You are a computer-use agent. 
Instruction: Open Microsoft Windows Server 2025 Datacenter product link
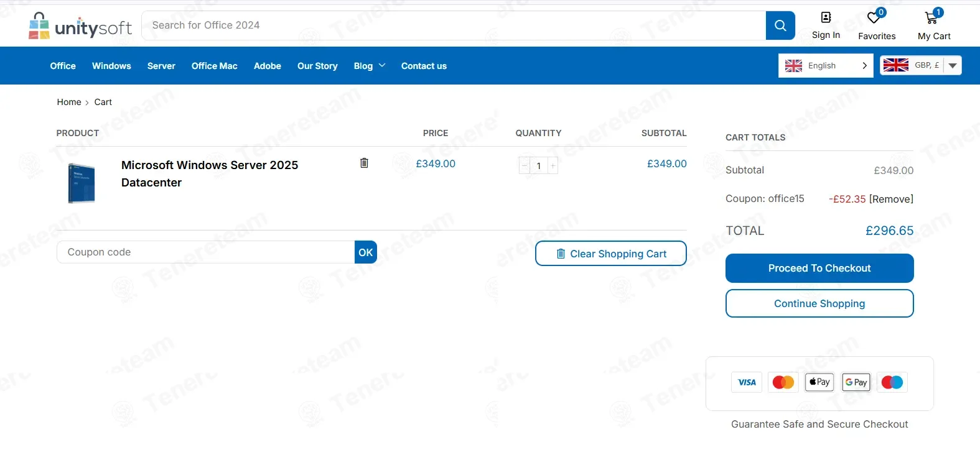[x=210, y=173]
